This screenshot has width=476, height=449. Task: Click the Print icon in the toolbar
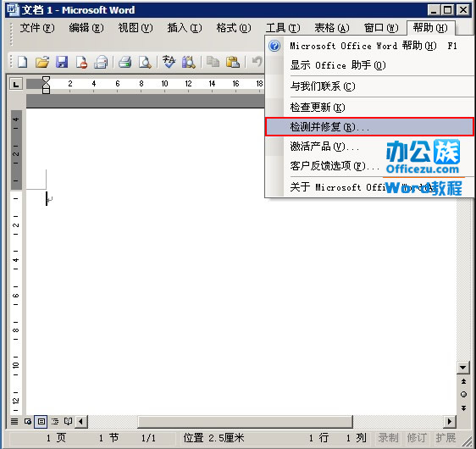(125, 62)
